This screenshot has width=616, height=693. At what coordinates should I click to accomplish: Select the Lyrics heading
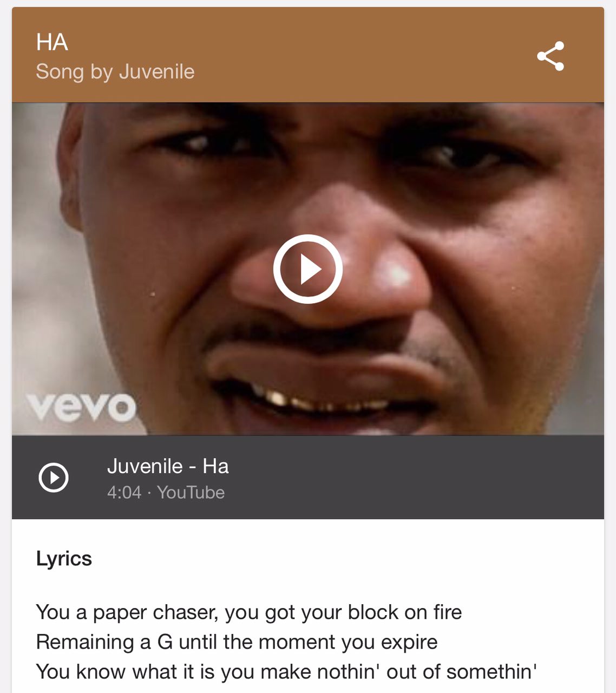tap(64, 559)
